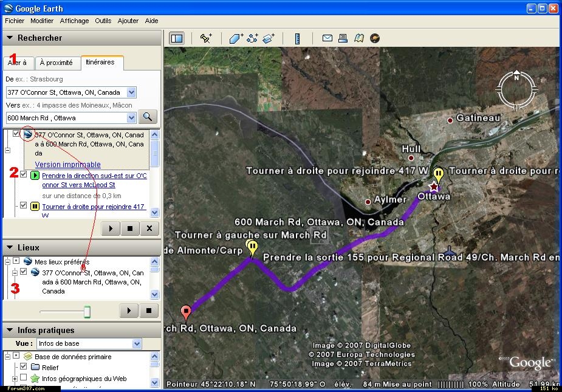
Task: Play the route tour in search panel
Action: [x=111, y=228]
